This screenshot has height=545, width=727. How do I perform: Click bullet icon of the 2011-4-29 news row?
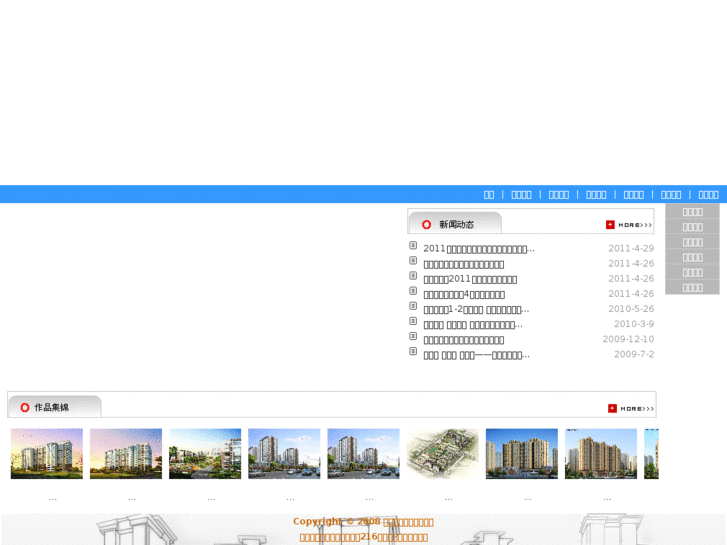(413, 245)
